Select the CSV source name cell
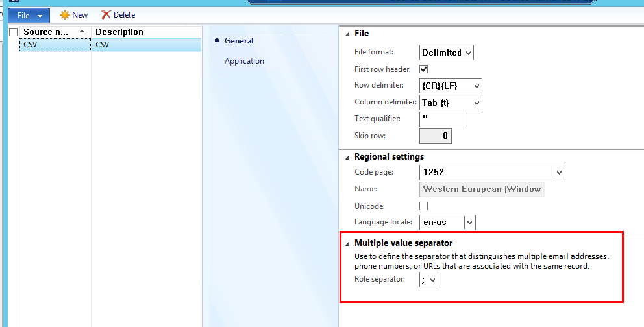 pyautogui.click(x=55, y=45)
